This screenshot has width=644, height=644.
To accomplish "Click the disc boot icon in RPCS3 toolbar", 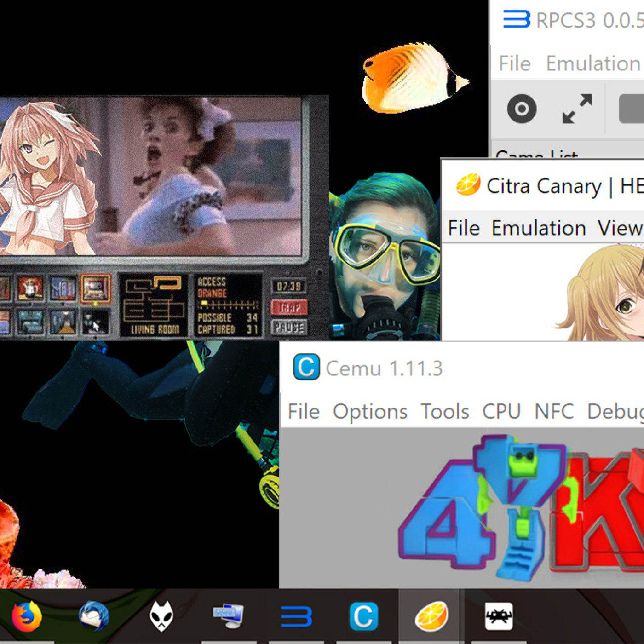I will [522, 109].
